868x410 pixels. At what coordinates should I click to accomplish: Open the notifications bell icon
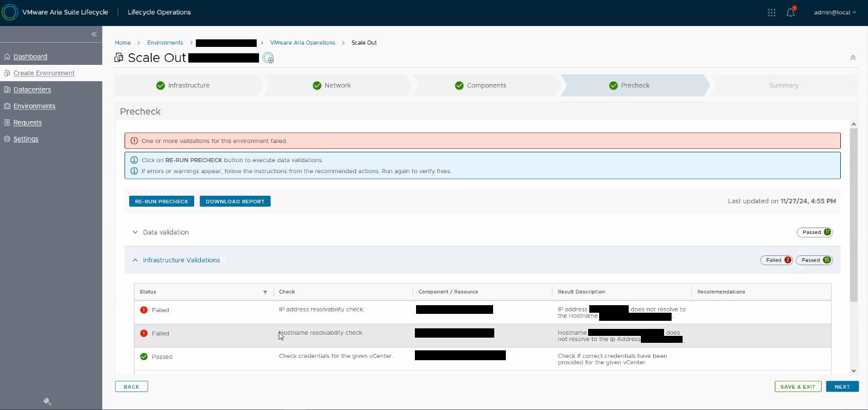(x=790, y=12)
